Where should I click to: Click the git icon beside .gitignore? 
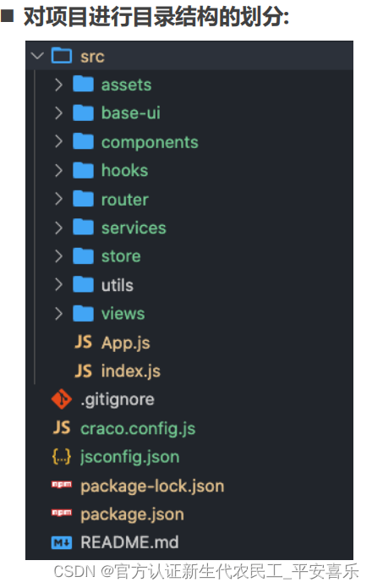tap(62, 399)
